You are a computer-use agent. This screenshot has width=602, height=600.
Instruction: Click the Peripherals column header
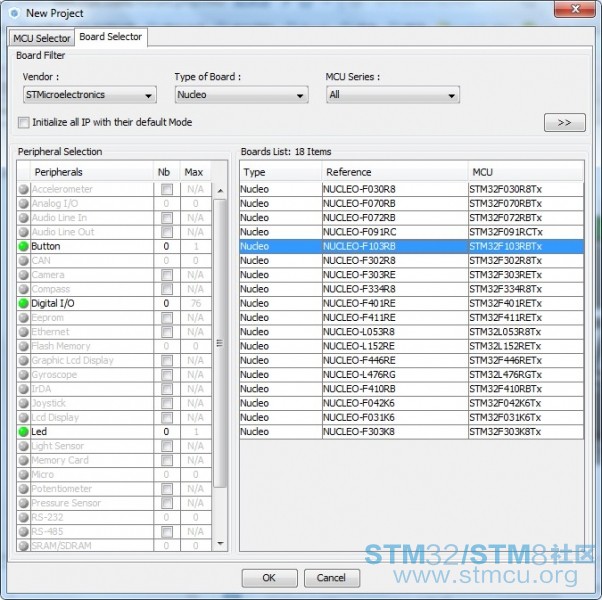(92, 172)
